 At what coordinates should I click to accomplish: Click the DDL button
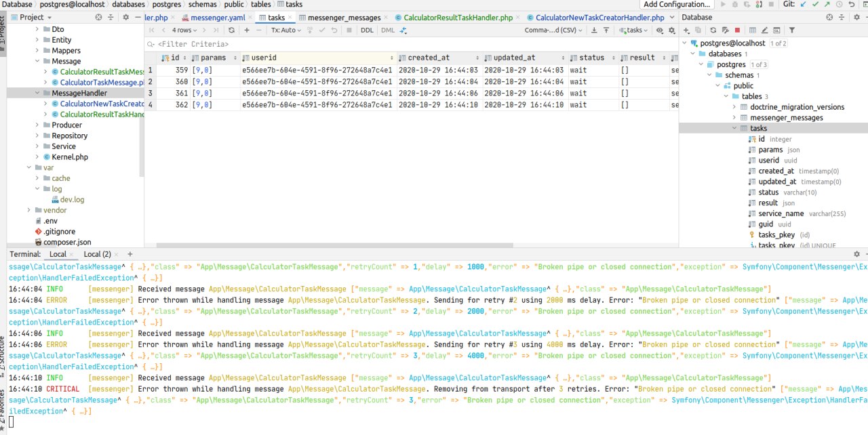pos(367,30)
